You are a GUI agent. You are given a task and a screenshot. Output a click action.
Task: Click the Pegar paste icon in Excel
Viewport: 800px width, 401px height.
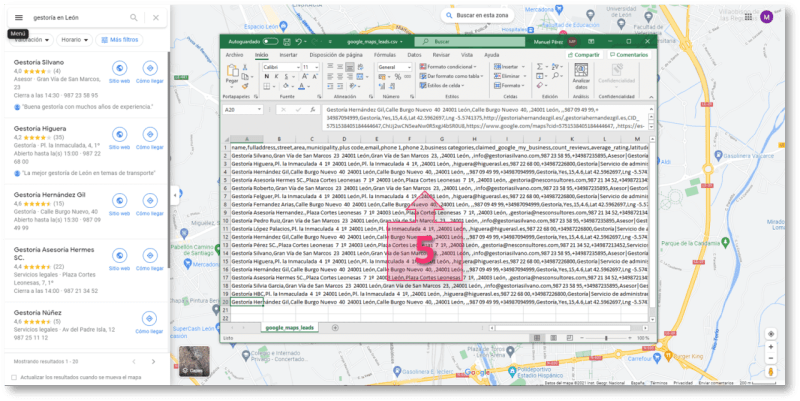[232, 71]
